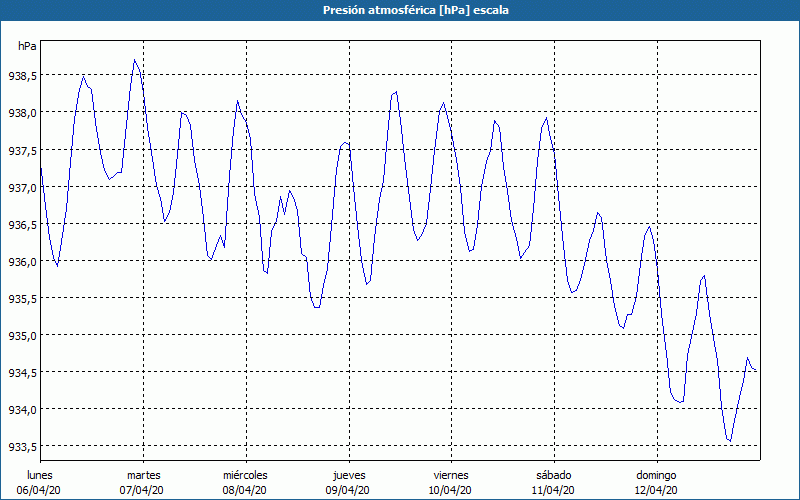The width and height of the screenshot is (800, 500).
Task: Click the 'sábado' day label
Action: (554, 475)
